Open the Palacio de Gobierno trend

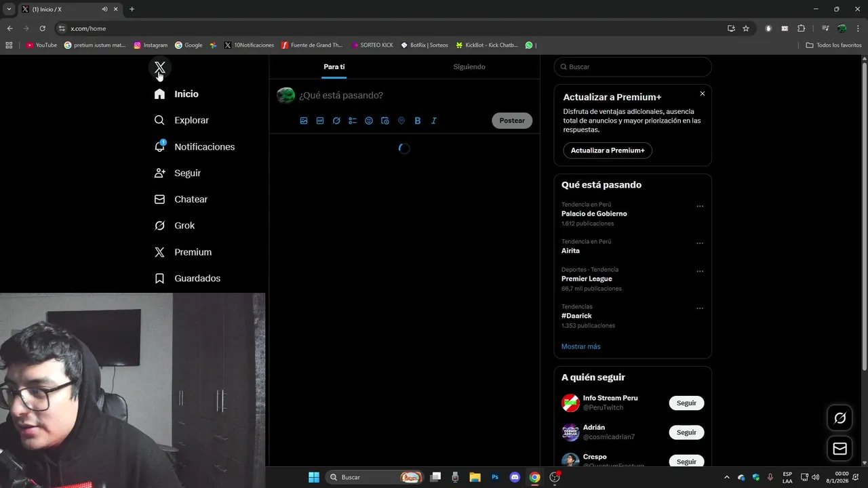pyautogui.click(x=594, y=213)
